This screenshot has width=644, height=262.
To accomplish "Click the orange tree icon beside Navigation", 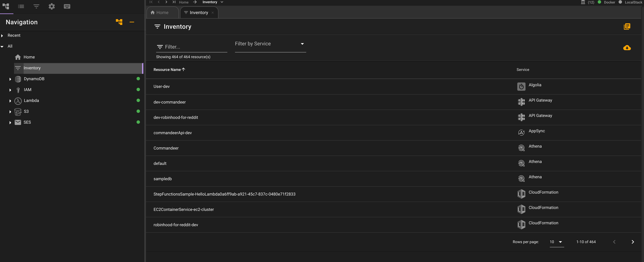I will 119,22.
